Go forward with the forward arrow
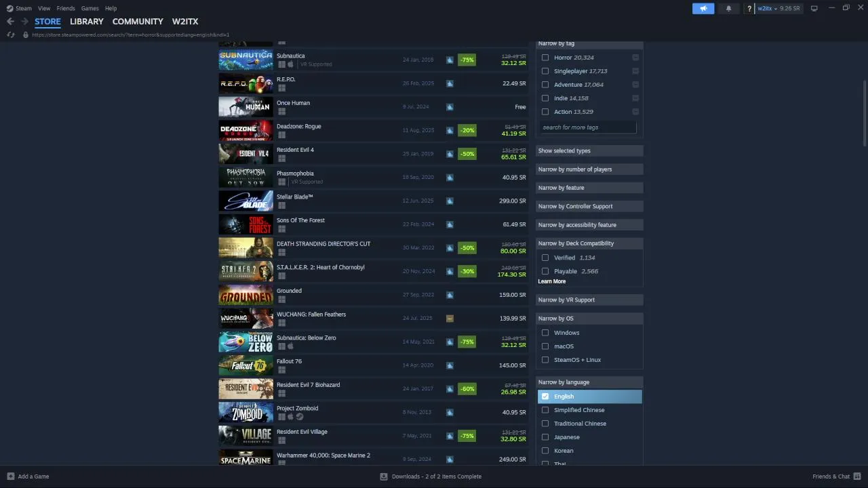868x488 pixels. (x=24, y=22)
